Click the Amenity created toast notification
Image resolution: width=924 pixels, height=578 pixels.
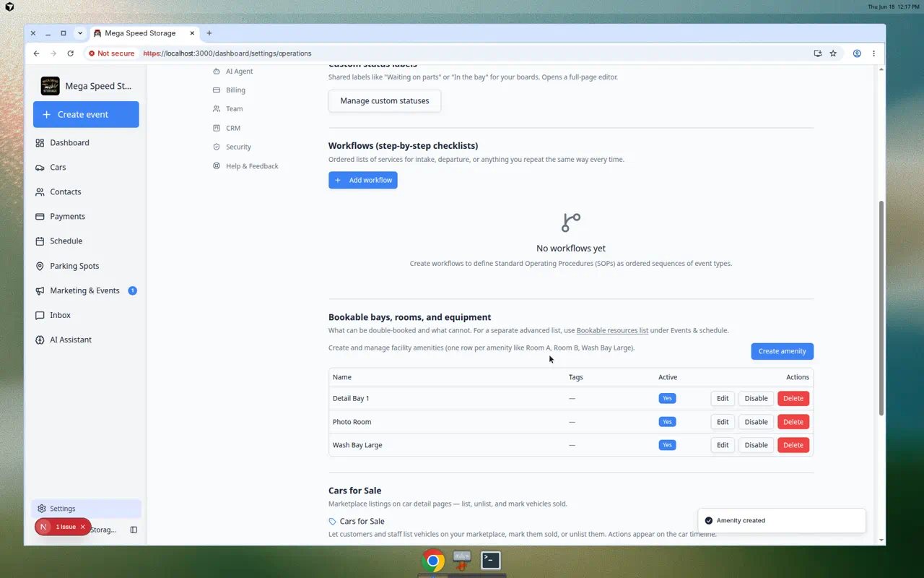pos(782,521)
